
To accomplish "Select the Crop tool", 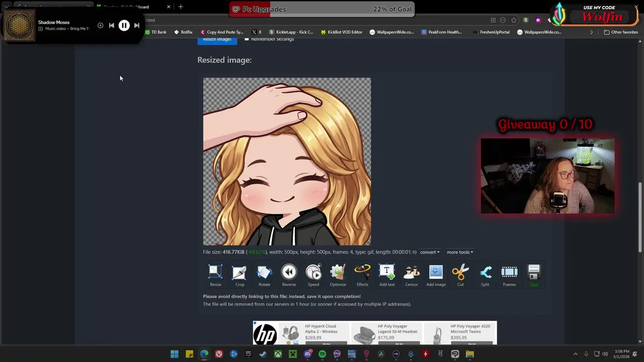I will [x=239, y=276].
